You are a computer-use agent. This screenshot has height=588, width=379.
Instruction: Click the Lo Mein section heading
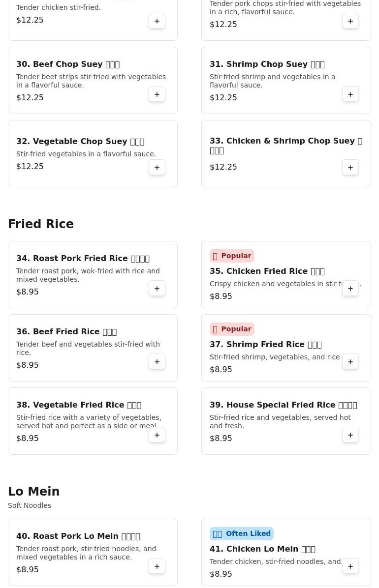pyautogui.click(x=34, y=491)
